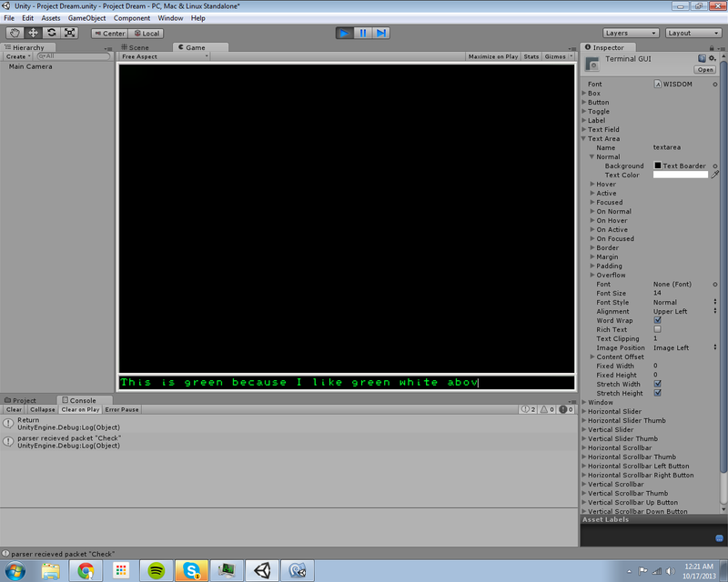Click the Asset Labels blue button

(x=719, y=538)
